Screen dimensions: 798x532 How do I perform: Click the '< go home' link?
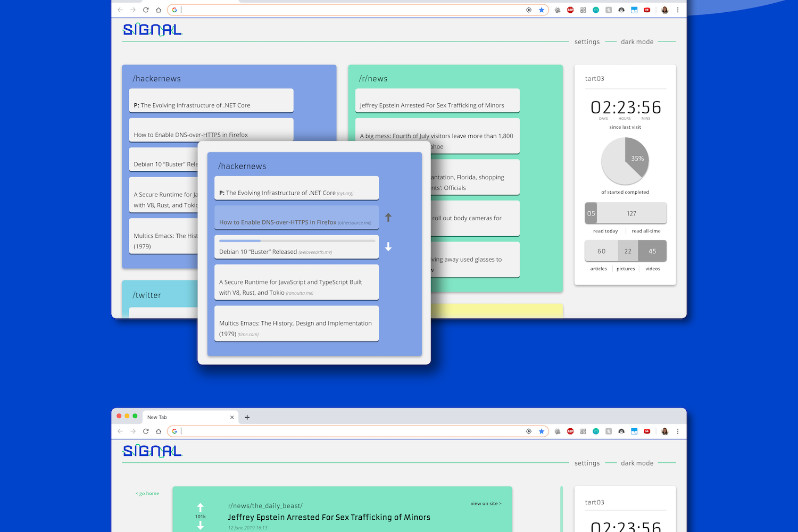coord(147,493)
